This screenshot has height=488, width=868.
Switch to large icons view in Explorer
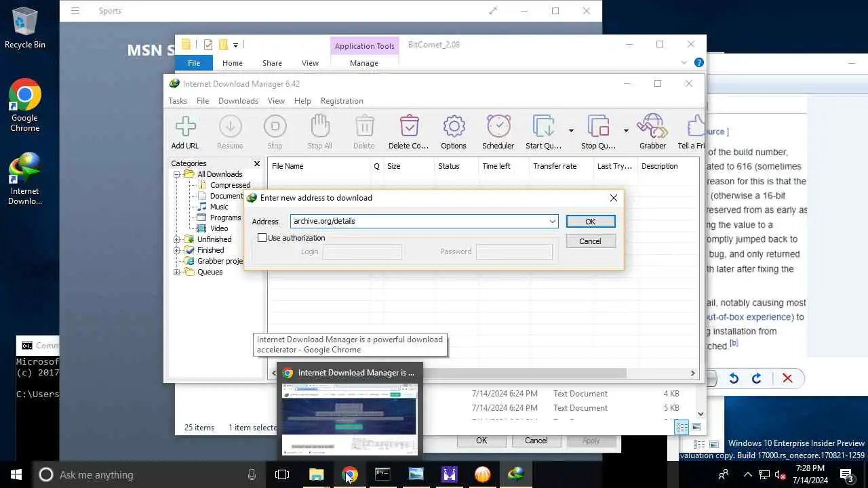click(x=696, y=427)
